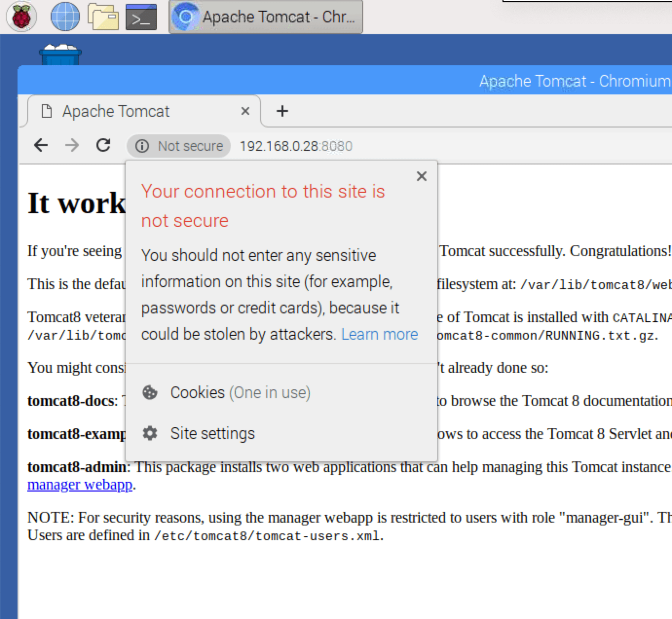Click the cookie icon in the popup

point(150,392)
